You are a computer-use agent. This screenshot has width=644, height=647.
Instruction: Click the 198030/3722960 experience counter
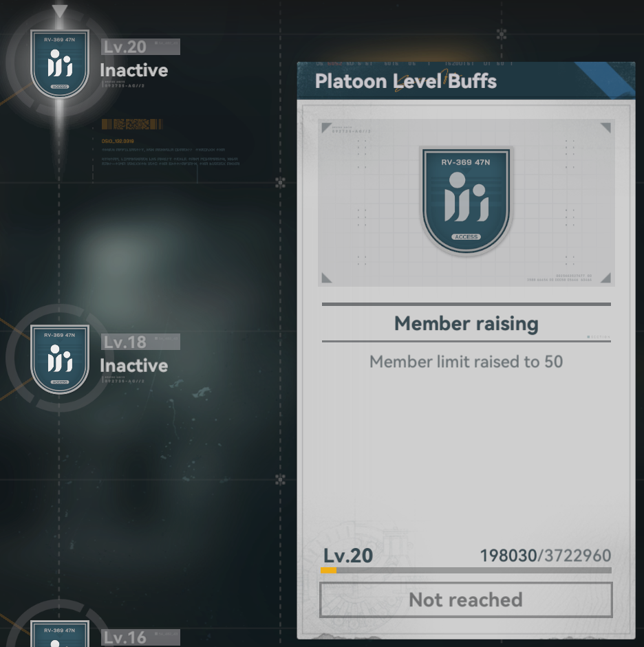546,556
